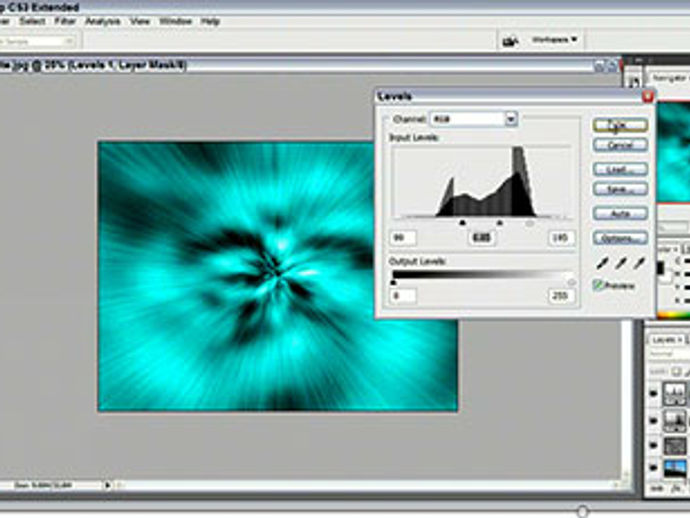Select the blue image layer thumbnail

pos(675,468)
